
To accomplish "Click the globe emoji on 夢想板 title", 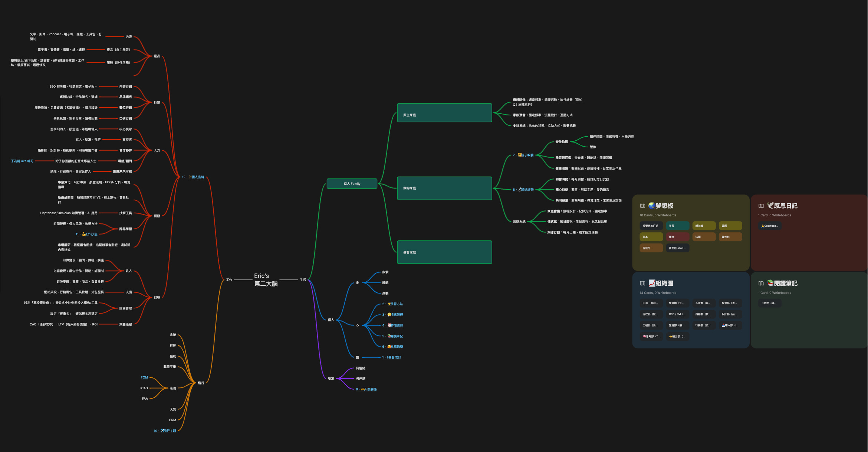I will tap(651, 206).
